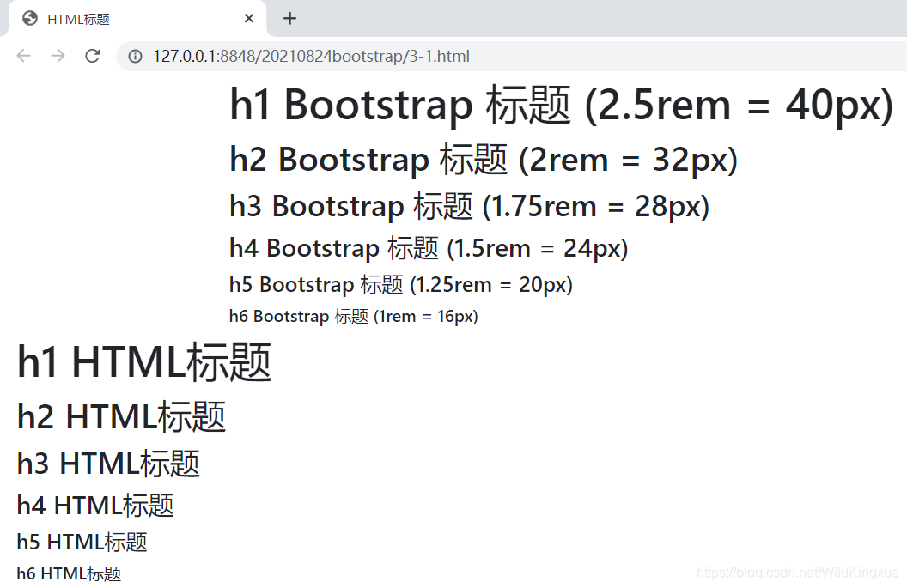Click the page reload icon
907x588 pixels.
coord(92,56)
